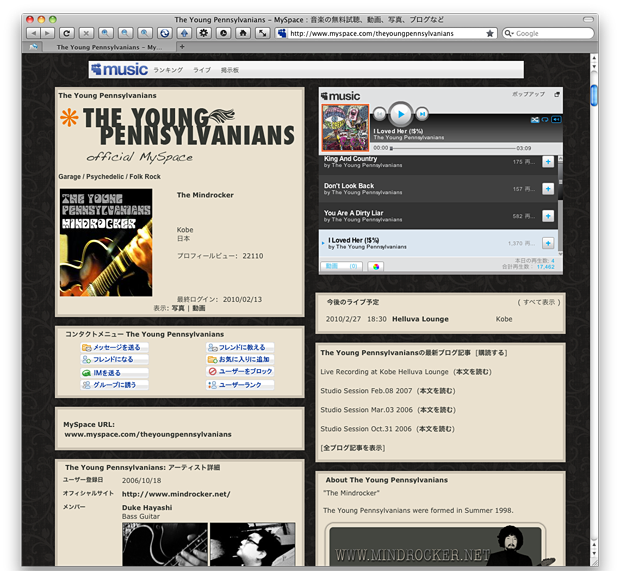This screenshot has width=620, height=571.
Task: Click the MySpace music logo in the nav bar
Action: point(119,70)
